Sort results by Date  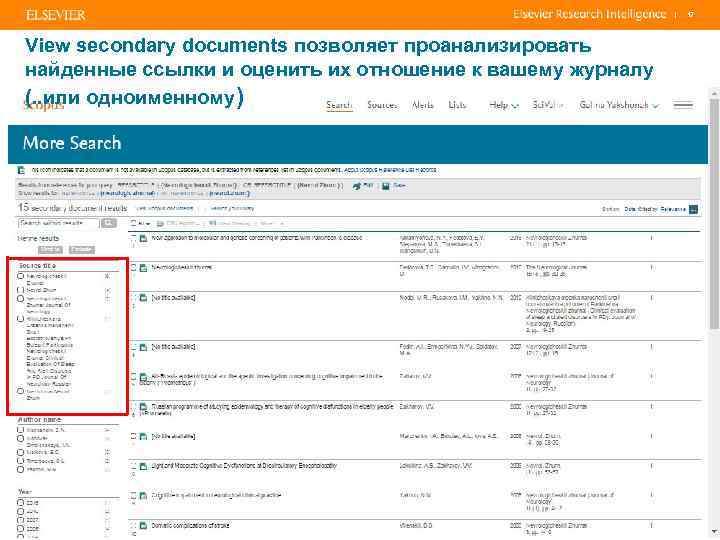point(629,209)
